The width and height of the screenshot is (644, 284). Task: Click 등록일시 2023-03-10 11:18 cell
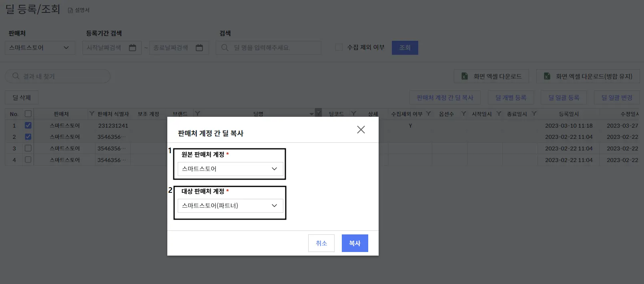coord(569,126)
